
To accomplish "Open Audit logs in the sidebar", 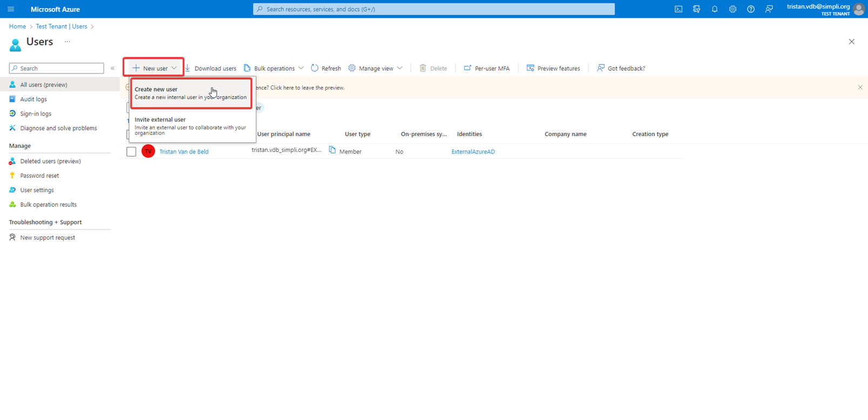I will click(x=33, y=99).
